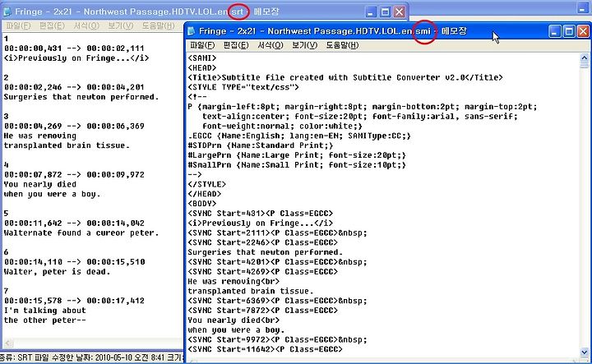This screenshot has height=364, width=592.
Task: Click the '<SYNC Start=6369>' line
Action: click(277, 301)
